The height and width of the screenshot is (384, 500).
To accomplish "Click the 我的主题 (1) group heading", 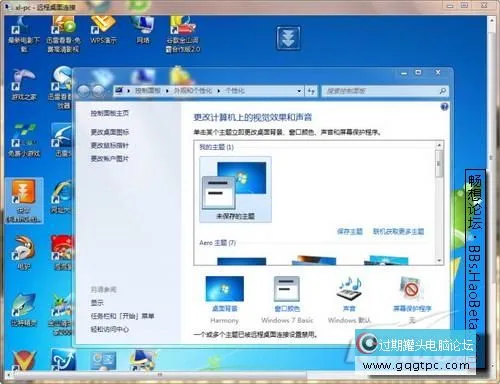I will [x=216, y=147].
